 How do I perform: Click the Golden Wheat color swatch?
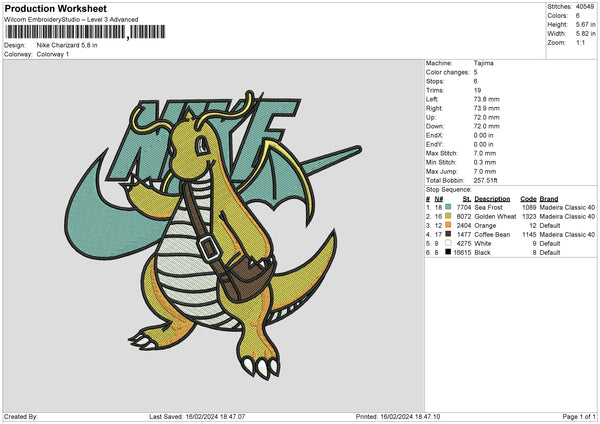[448, 216]
